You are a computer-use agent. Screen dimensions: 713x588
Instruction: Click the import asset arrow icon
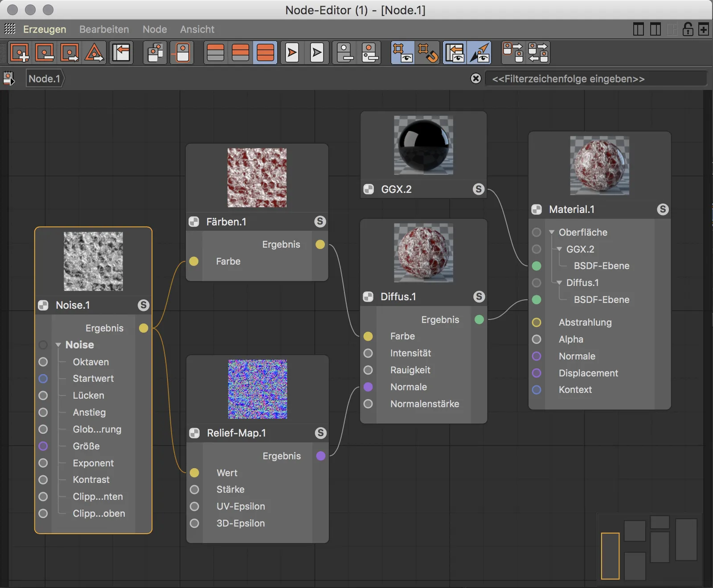point(121,53)
